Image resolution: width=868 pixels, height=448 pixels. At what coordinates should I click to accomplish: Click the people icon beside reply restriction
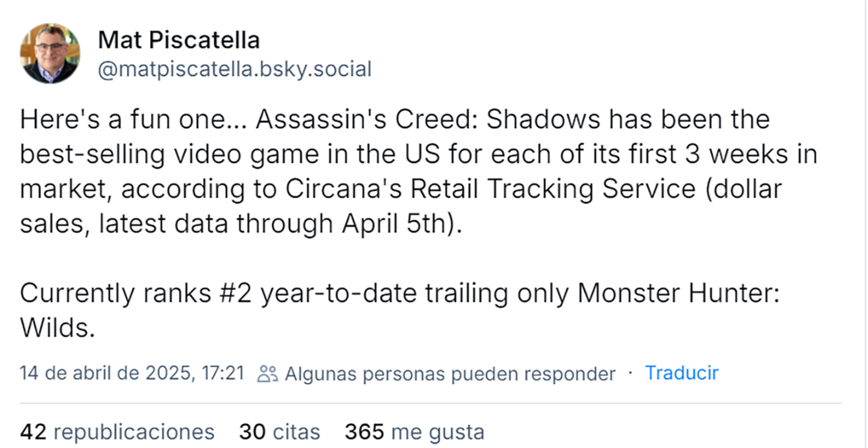(267, 374)
